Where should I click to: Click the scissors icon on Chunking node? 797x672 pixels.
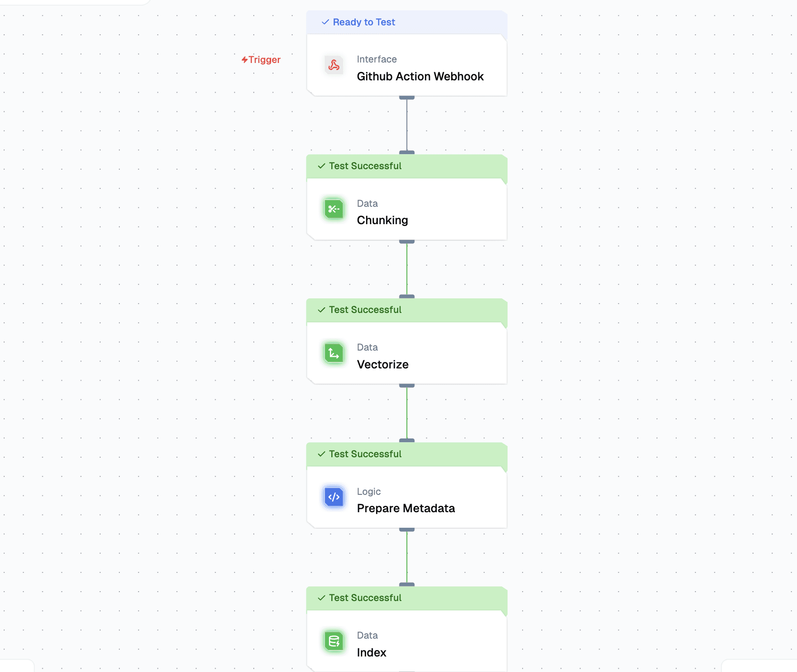click(x=334, y=209)
